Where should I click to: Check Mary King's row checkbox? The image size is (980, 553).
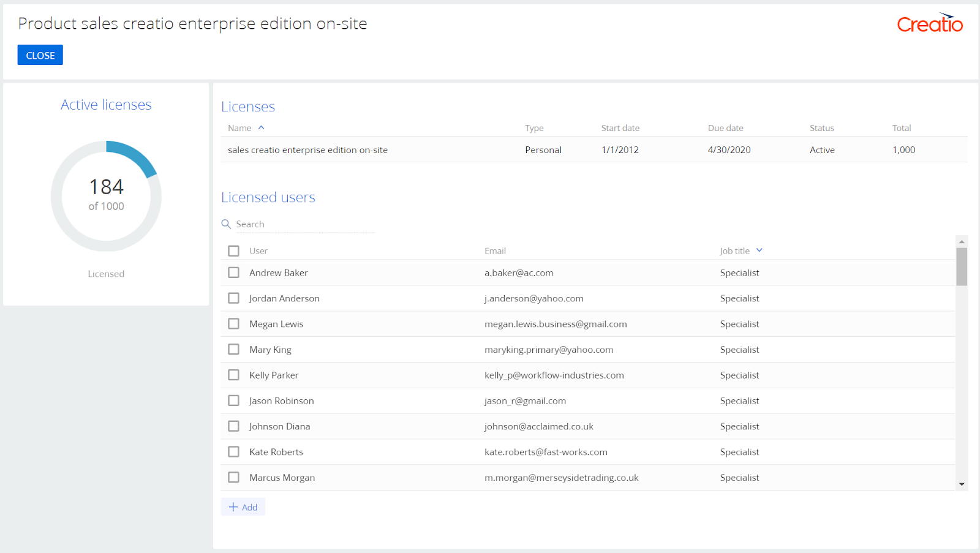point(233,349)
